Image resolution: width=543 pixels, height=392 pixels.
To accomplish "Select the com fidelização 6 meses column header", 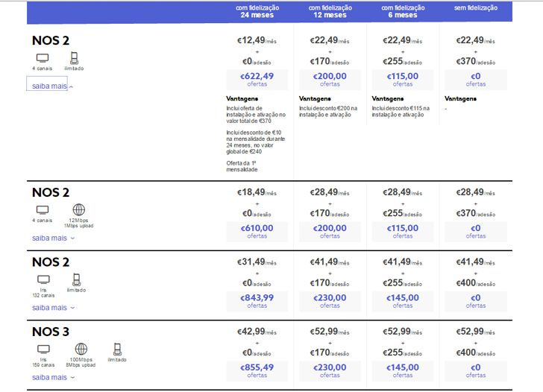I will 403,11.
